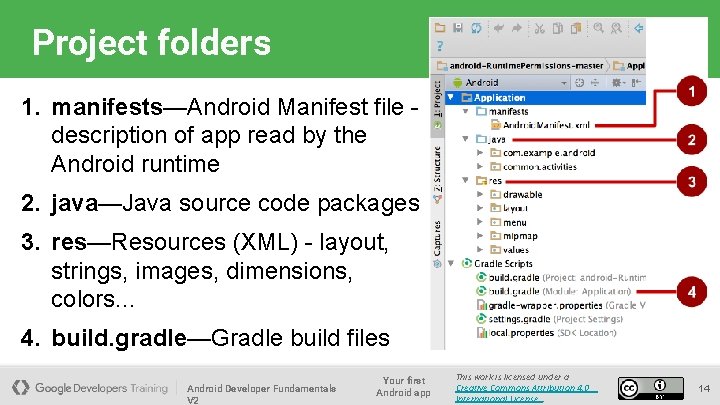This screenshot has height=405, width=720.
Task: Click the Save All floppy icon
Action: [x=458, y=28]
